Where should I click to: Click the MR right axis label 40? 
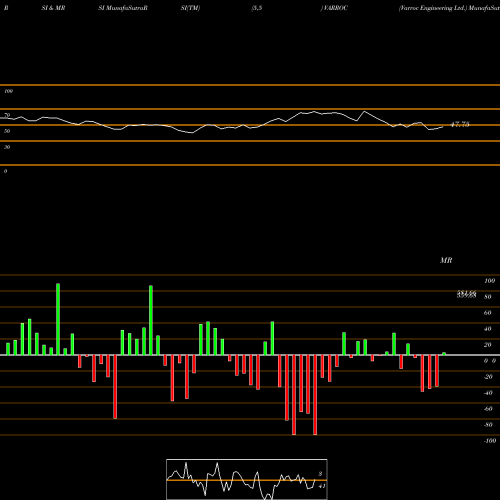point(488,329)
